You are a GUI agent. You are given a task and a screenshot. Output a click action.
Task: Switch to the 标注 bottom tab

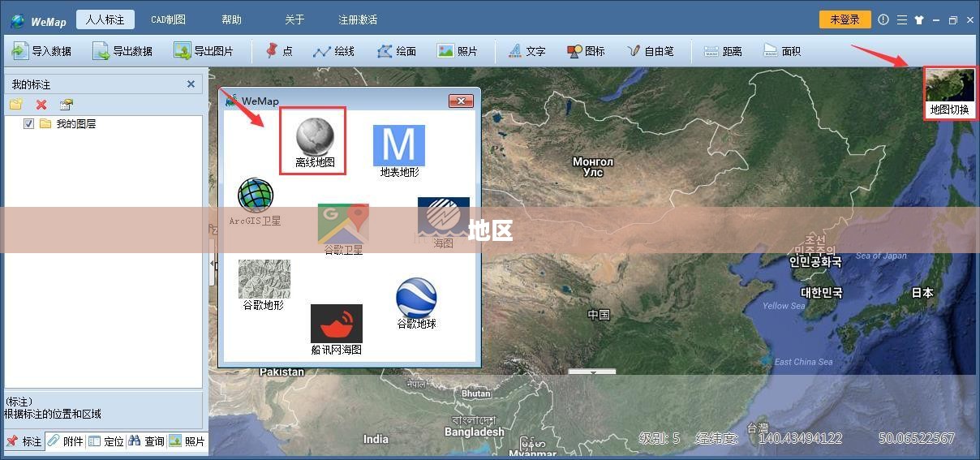click(x=24, y=441)
